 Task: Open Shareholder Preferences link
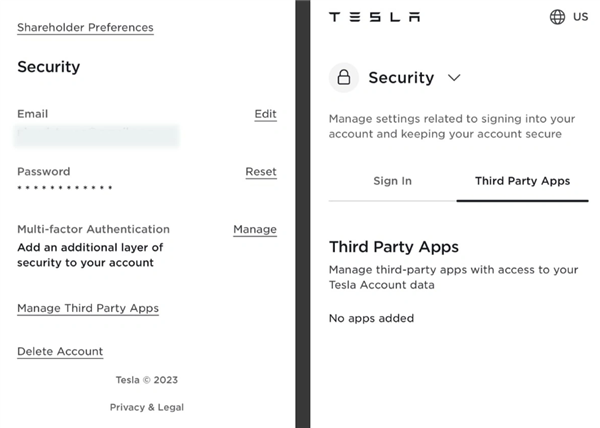click(85, 28)
